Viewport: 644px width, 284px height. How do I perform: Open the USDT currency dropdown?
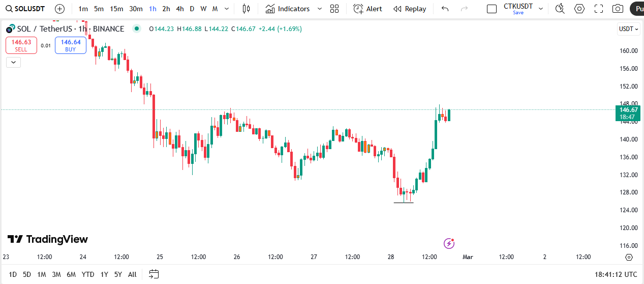pyautogui.click(x=628, y=29)
